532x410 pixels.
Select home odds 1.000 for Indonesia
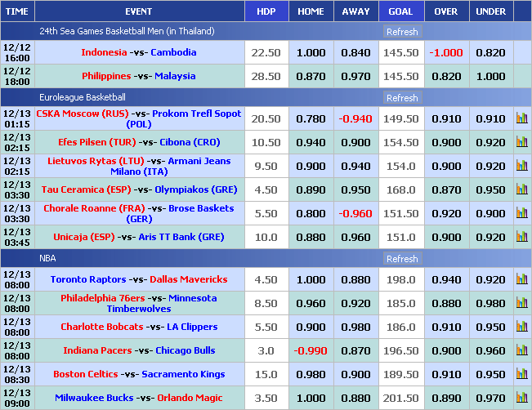tap(311, 52)
